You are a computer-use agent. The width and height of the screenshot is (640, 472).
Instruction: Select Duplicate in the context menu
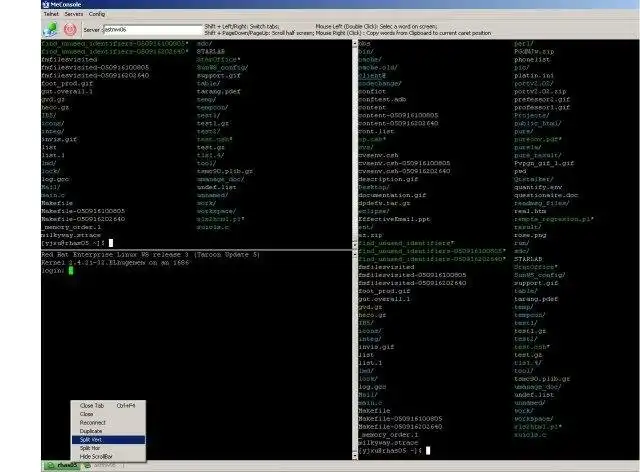pos(108,431)
